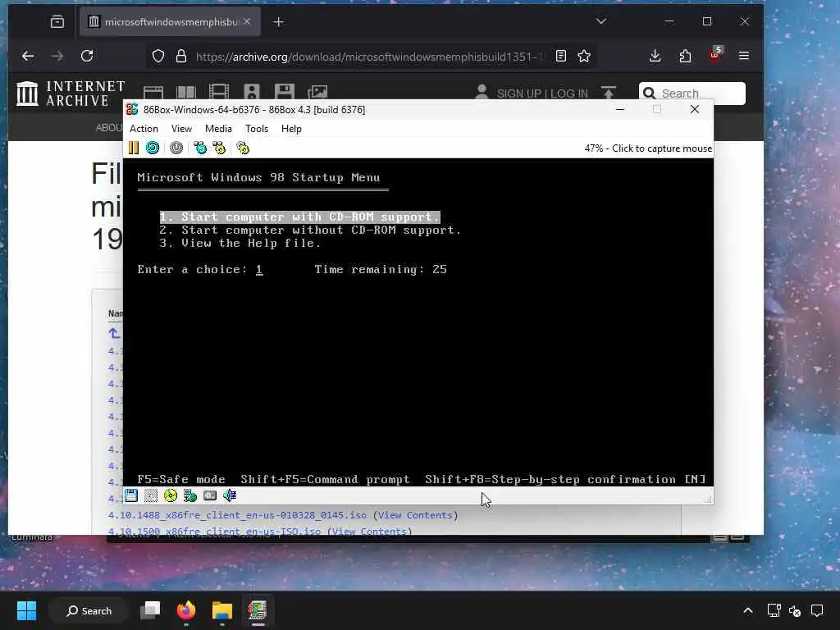Open the Tools menu in 86Box
Screen dimensions: 840x630
(257, 129)
